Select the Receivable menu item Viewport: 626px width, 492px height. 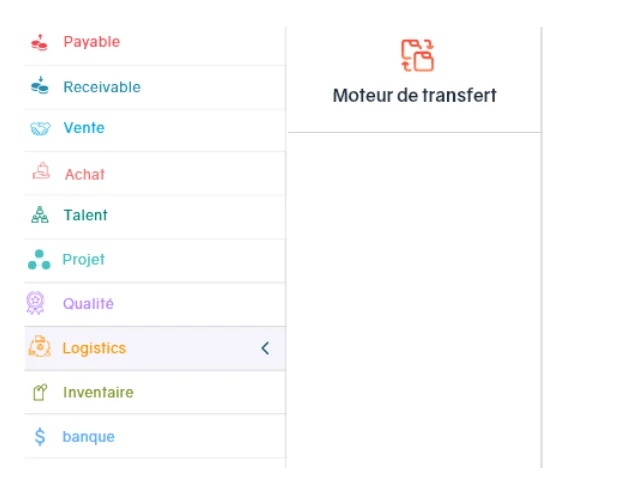(x=102, y=87)
